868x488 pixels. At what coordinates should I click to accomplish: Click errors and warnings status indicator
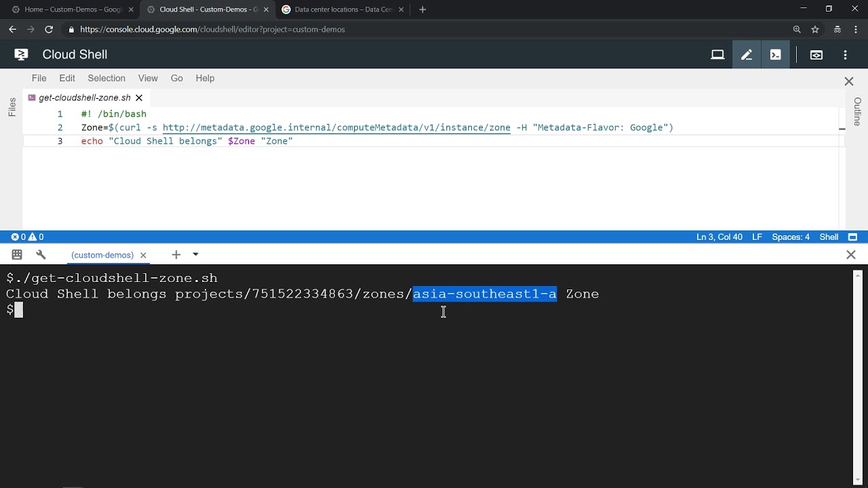[x=27, y=237]
